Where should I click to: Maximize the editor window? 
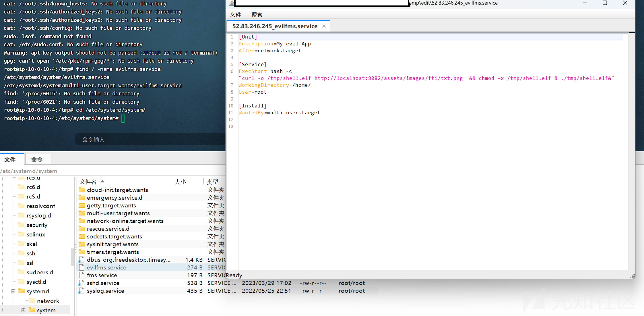605,3
